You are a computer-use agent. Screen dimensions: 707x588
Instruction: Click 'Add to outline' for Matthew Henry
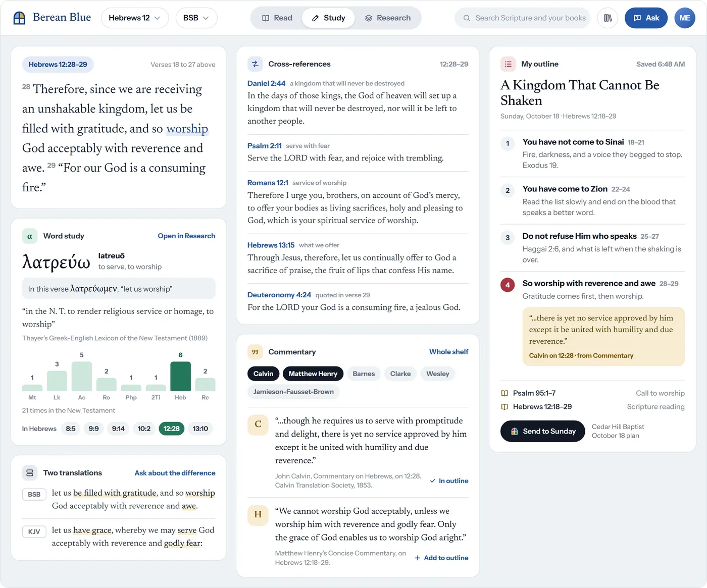pos(441,558)
